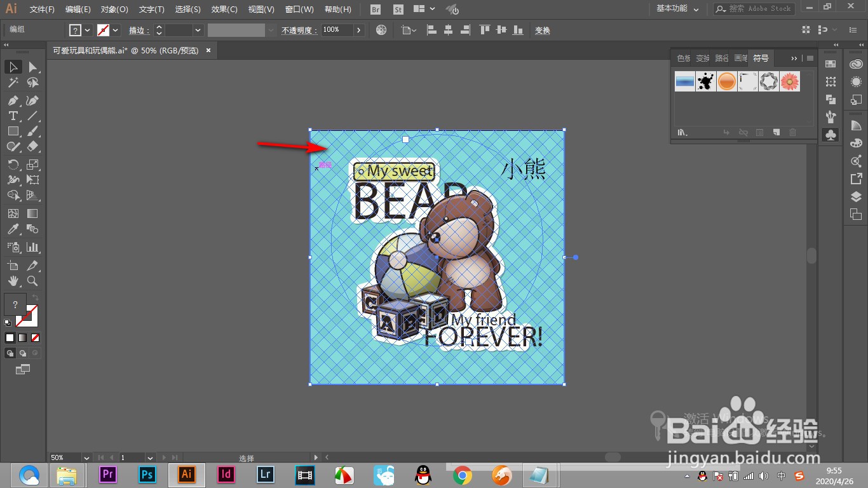The height and width of the screenshot is (488, 868).
Task: Set color mode to Gradient
Action: [22, 337]
